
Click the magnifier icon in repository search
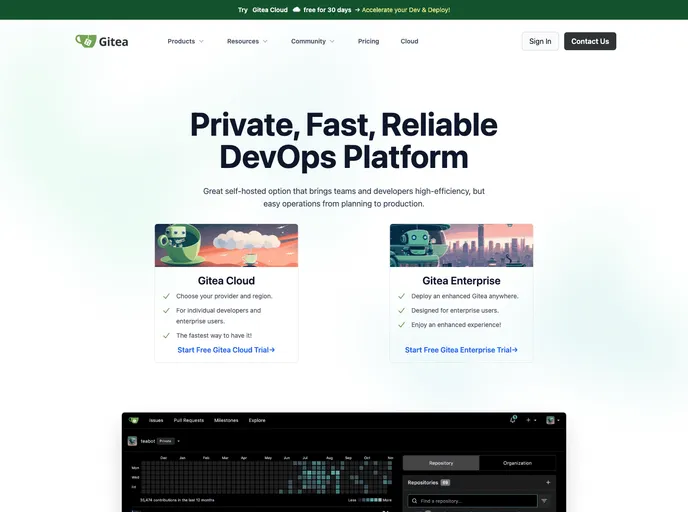click(x=414, y=501)
